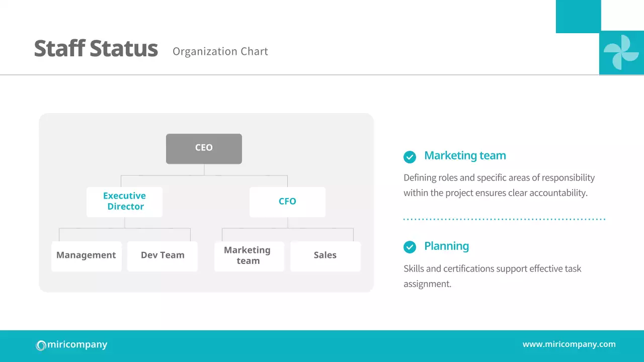
Task: Click the miricompany footer brand name
Action: coord(77,344)
